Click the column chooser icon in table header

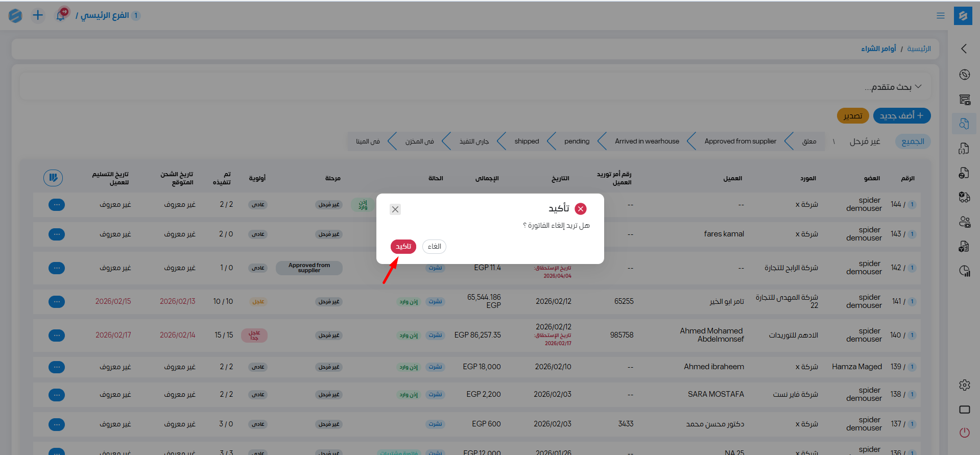[x=53, y=178]
